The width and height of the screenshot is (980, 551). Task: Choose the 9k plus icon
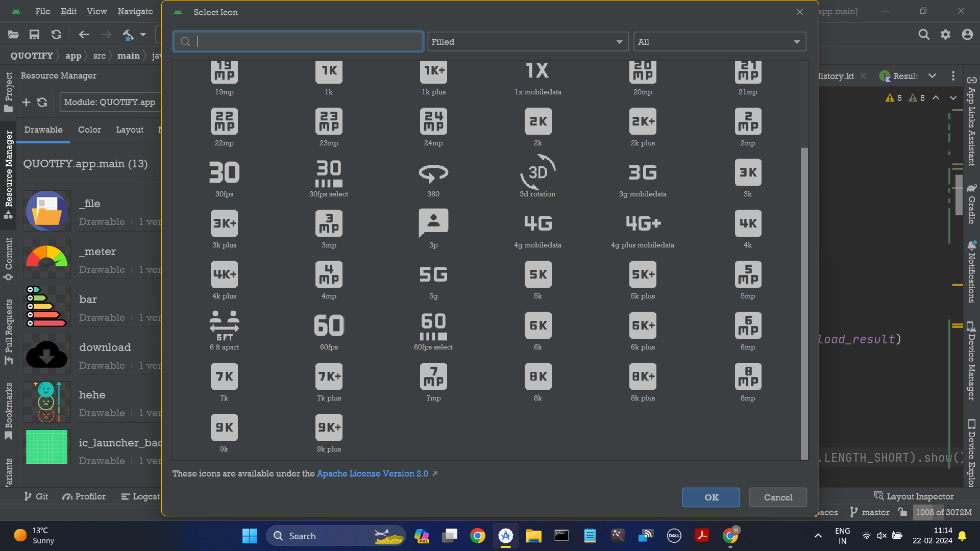pyautogui.click(x=329, y=428)
